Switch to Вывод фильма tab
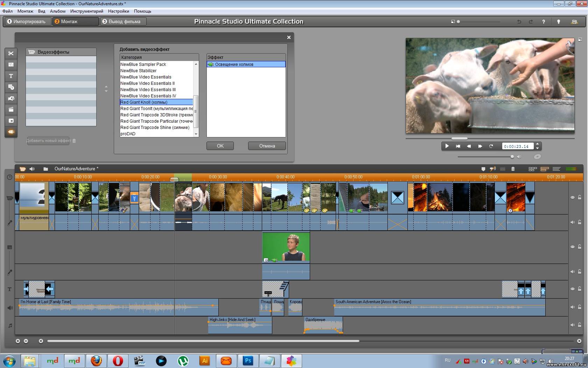This screenshot has height=368, width=588. tap(124, 21)
